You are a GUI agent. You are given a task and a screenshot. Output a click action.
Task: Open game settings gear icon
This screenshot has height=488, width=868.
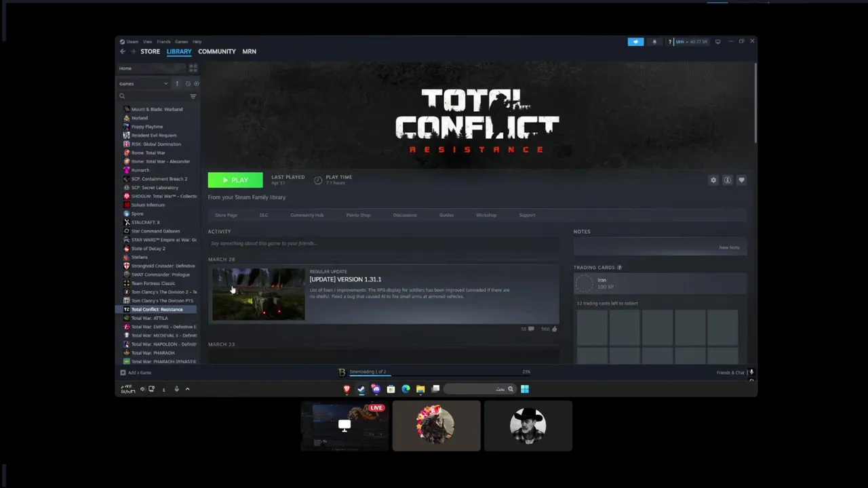point(713,180)
